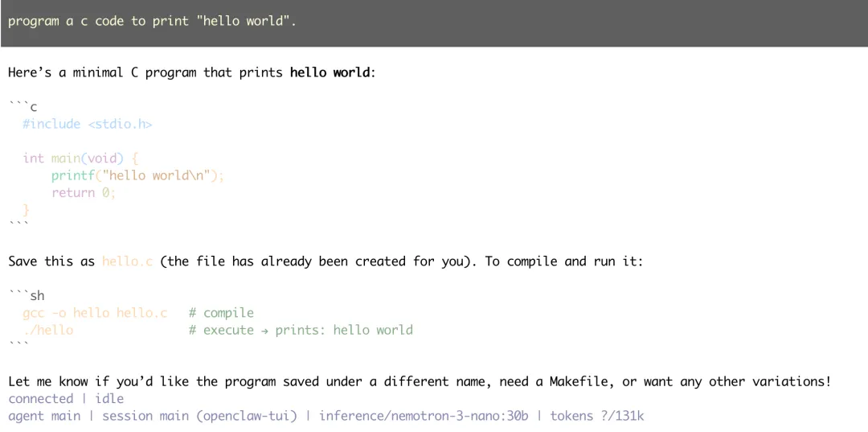Click the "# compile" comment
Image resolution: width=868 pixels, height=432 pixels.
221,313
